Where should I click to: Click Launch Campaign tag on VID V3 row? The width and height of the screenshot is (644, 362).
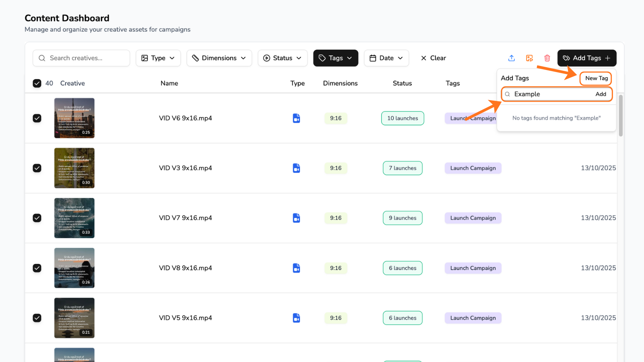click(473, 168)
